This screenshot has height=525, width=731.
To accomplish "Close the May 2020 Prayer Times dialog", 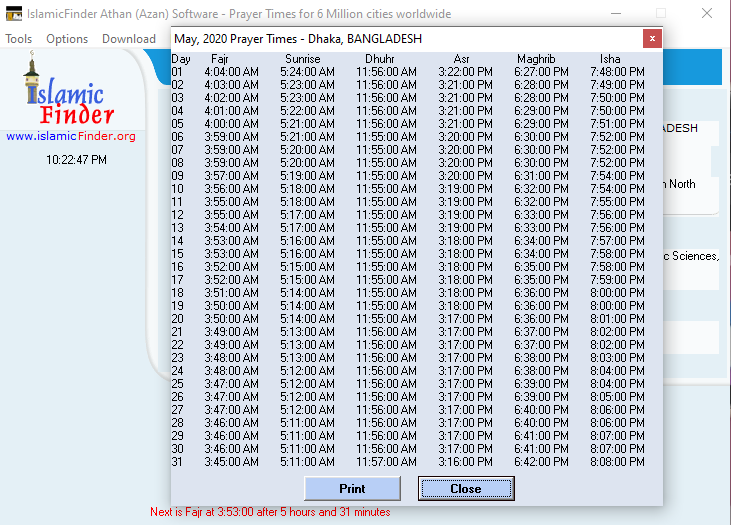I will tap(652, 39).
